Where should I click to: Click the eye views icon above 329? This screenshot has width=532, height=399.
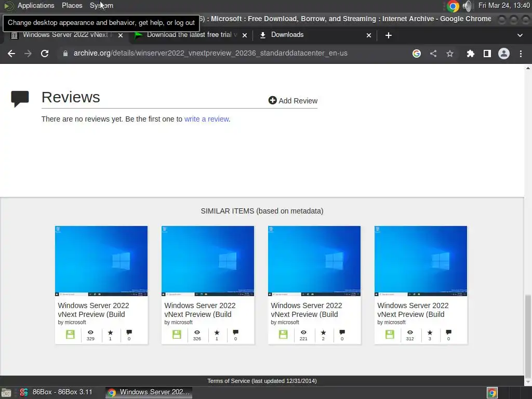90,332
